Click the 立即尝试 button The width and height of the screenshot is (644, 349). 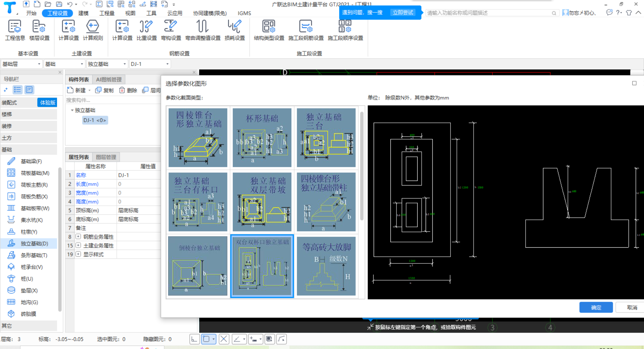[403, 12]
